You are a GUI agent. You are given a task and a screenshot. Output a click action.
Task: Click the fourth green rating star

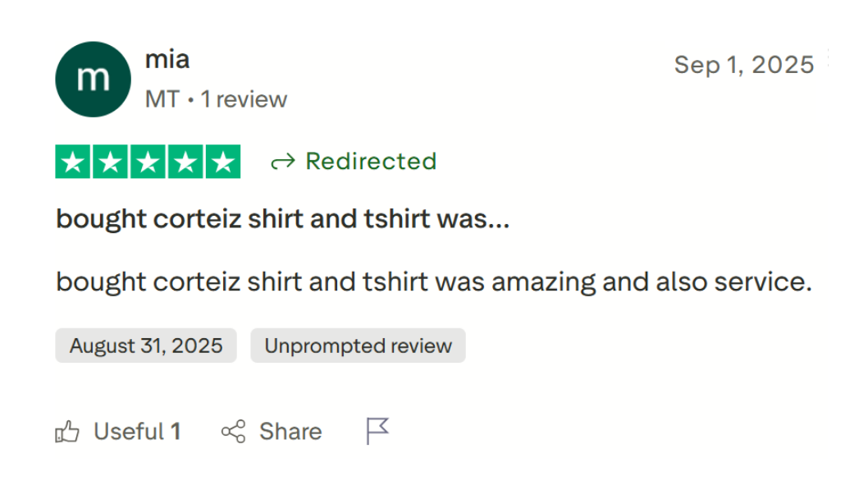click(185, 162)
